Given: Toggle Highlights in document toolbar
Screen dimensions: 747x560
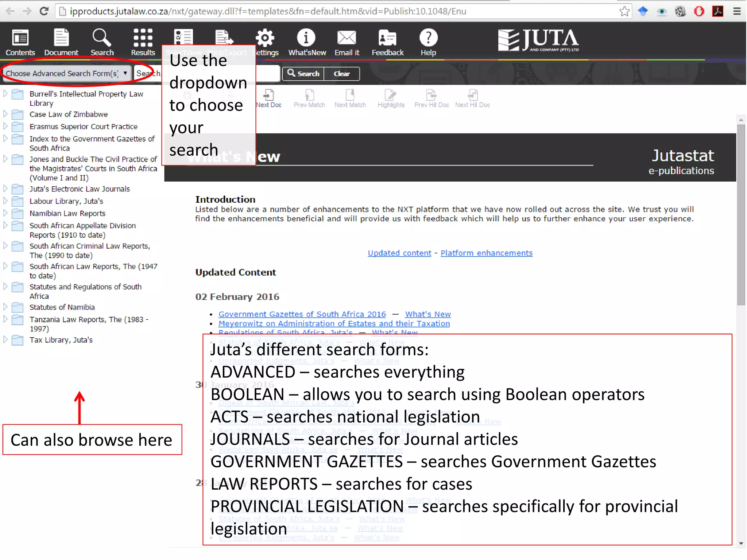Looking at the screenshot, I should coord(391,99).
